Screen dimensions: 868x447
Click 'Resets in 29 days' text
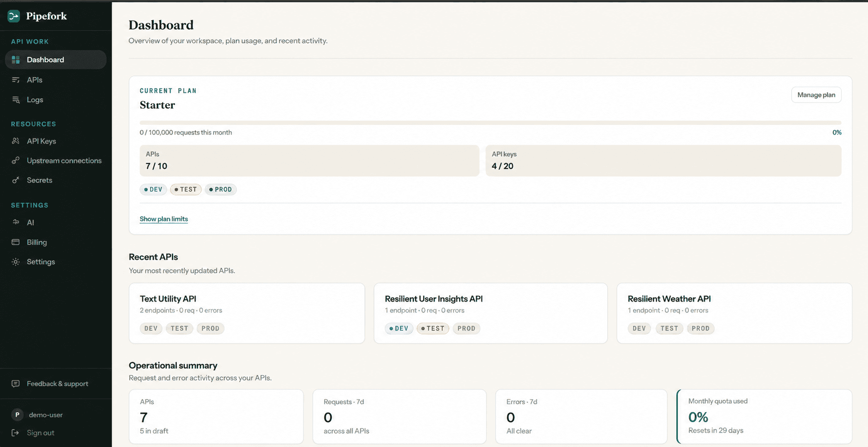pyautogui.click(x=716, y=431)
